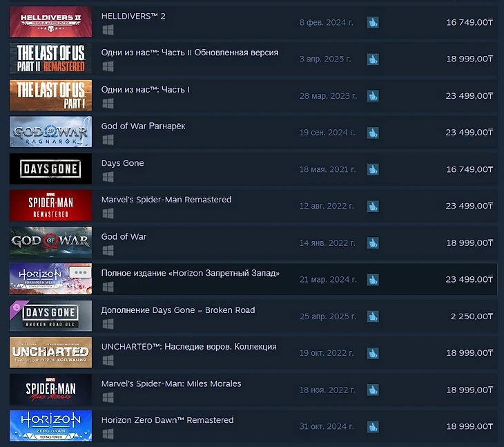Open the God of War Рагнарёк title link
Viewport: 504px width, 447px height.
[143, 126]
